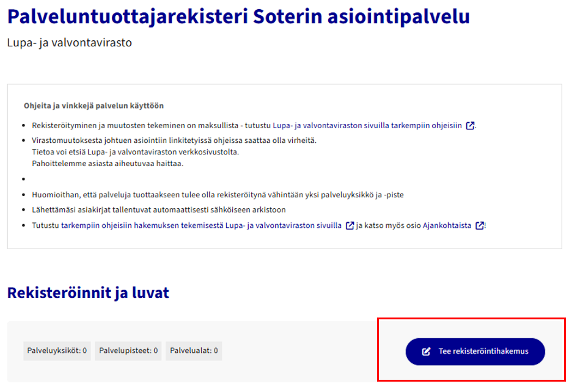This screenshot has width=569, height=392.
Task: Click external-link icon after 'Lupa- ja valvontaviraston sivuilla' in last bullet
Action: coord(350,225)
